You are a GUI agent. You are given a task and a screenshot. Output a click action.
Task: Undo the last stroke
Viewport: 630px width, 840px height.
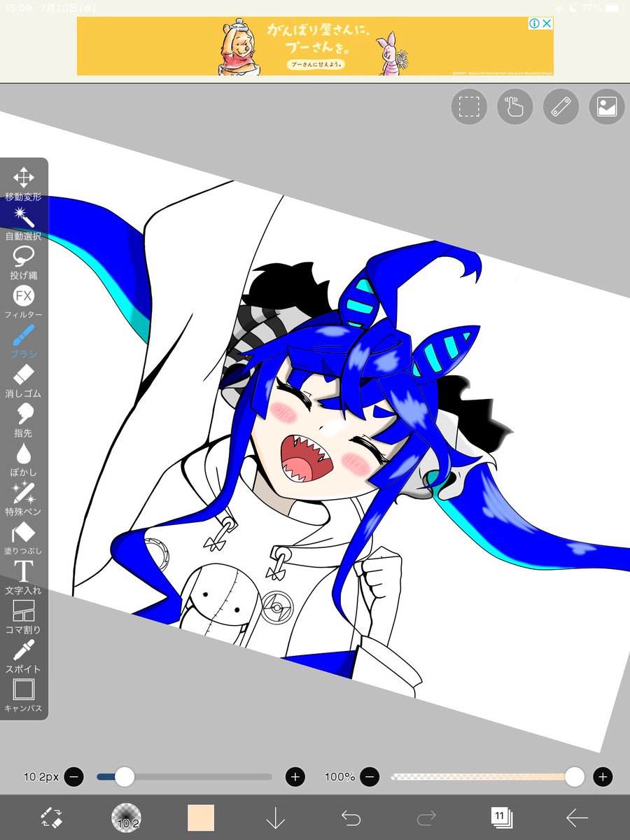[x=351, y=818]
